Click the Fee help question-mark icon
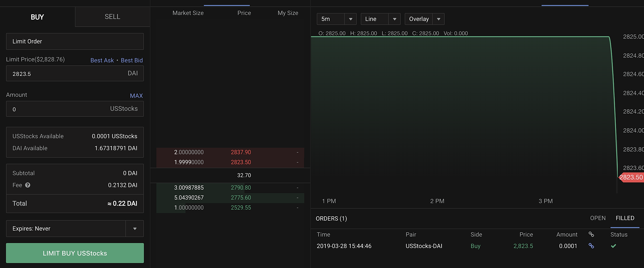This screenshot has height=268, width=644. [x=28, y=185]
